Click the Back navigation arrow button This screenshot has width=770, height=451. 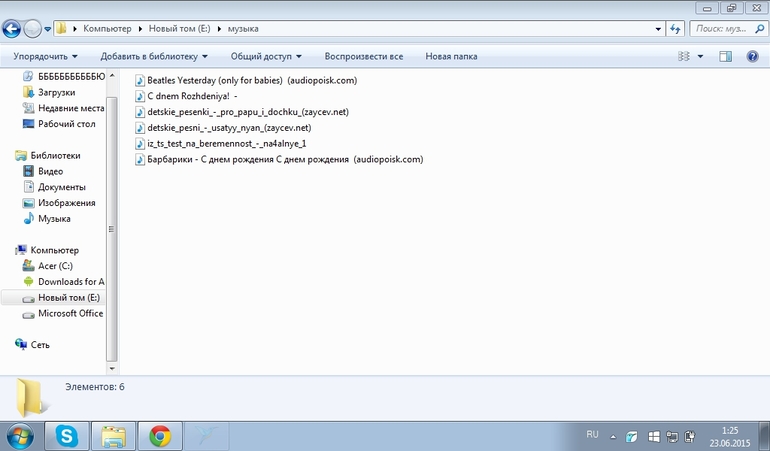coord(12,28)
